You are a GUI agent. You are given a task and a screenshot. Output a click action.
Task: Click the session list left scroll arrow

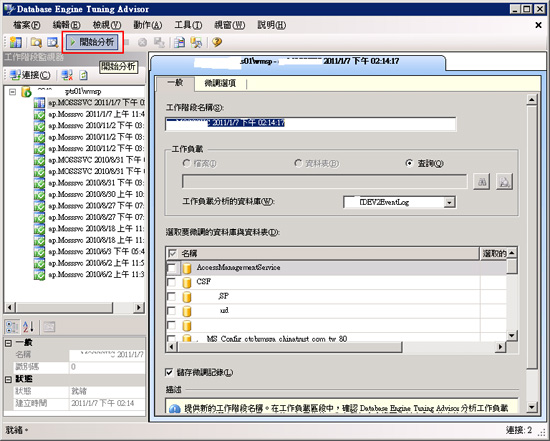(9, 308)
